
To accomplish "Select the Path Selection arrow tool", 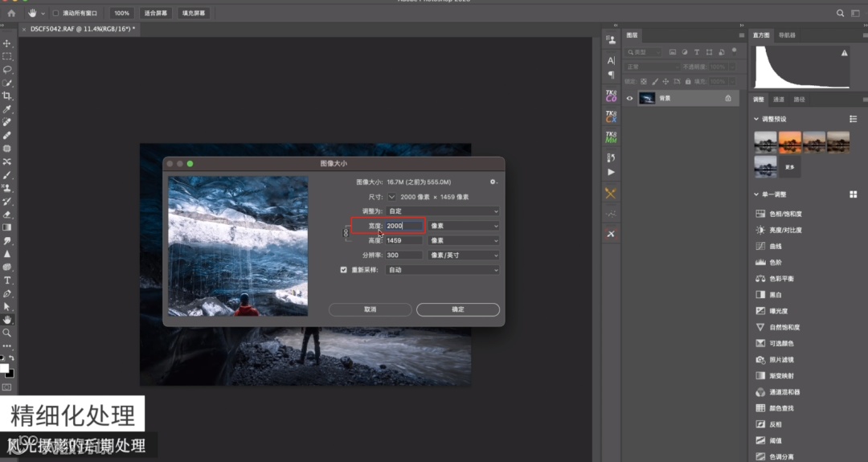I will pyautogui.click(x=6, y=306).
